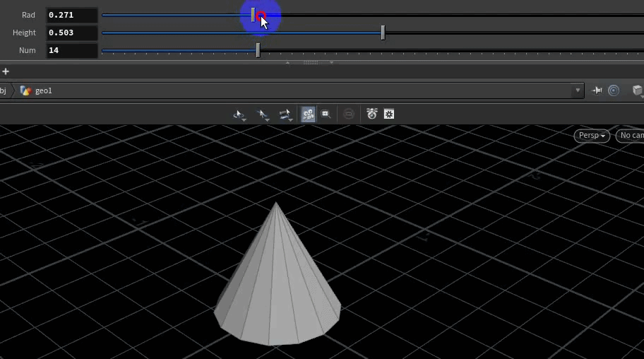Click geo1 text in the path bar

point(44,90)
